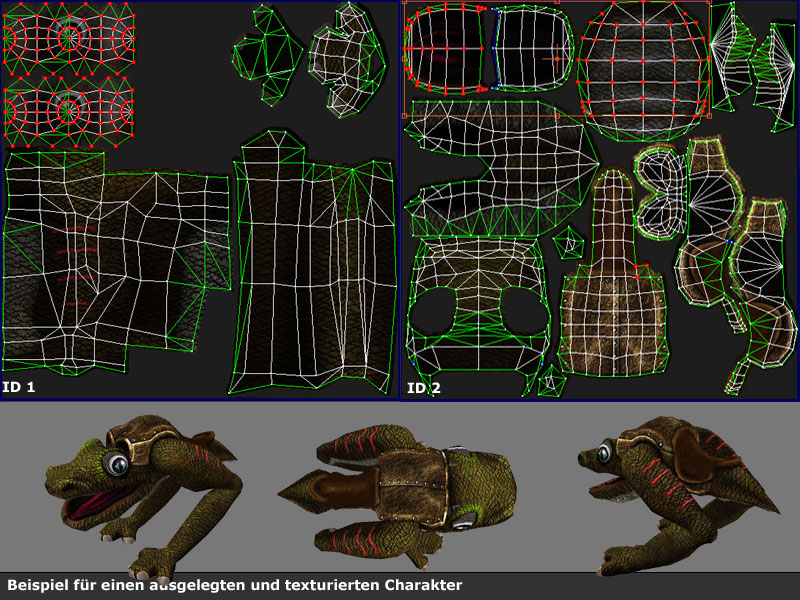Click the "ID 2" label
The height and width of the screenshot is (600, 800).
tap(423, 389)
